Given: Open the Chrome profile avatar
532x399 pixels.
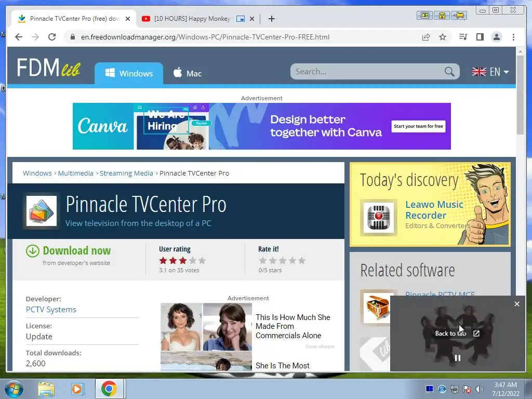Looking at the screenshot, I should click(496, 37).
